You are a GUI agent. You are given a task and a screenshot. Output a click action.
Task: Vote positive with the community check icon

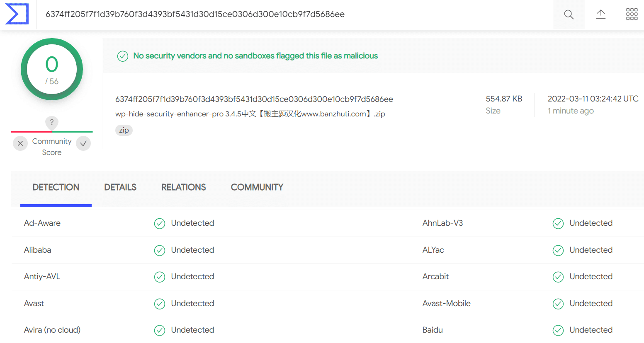pyautogui.click(x=83, y=143)
